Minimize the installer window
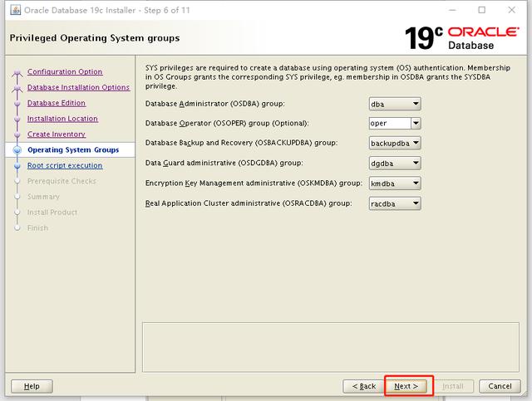This screenshot has height=401, width=532. 452,10
